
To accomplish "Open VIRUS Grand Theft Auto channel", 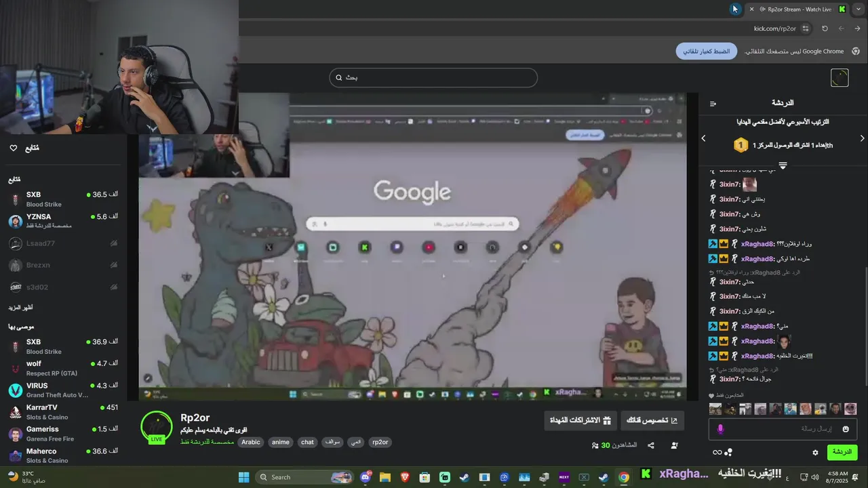I will [64, 390].
